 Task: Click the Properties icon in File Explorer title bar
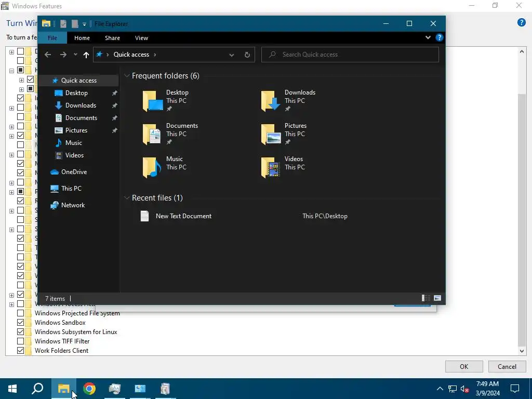coord(63,24)
